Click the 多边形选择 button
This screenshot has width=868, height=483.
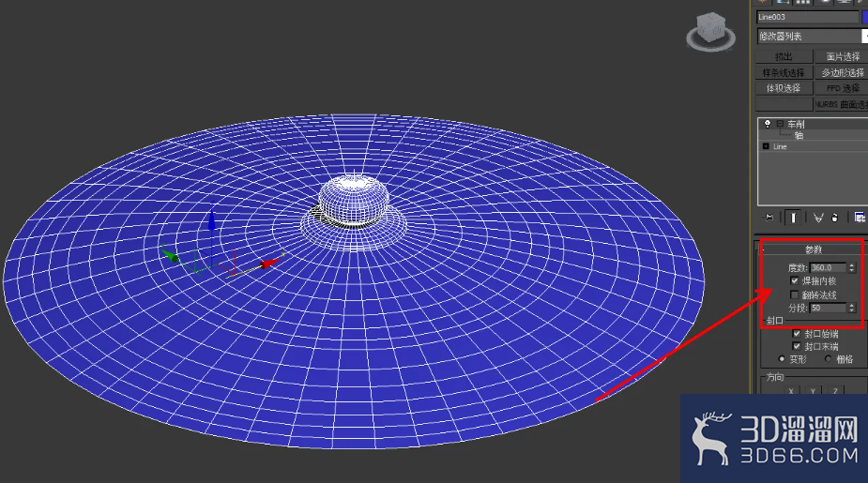pos(842,72)
